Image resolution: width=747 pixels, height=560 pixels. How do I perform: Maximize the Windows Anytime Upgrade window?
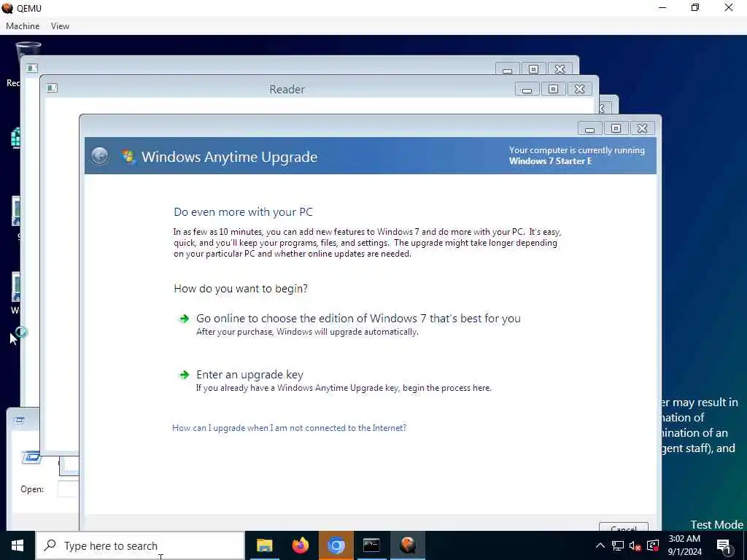[616, 128]
